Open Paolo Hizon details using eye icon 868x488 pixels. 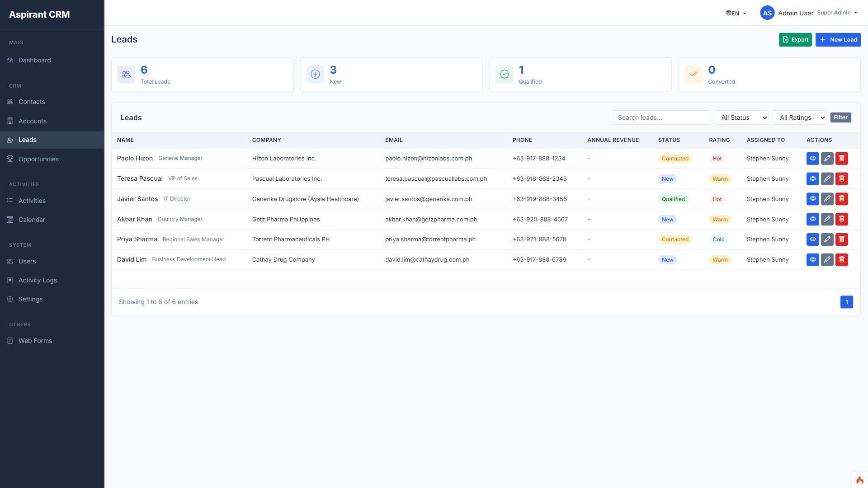point(812,159)
